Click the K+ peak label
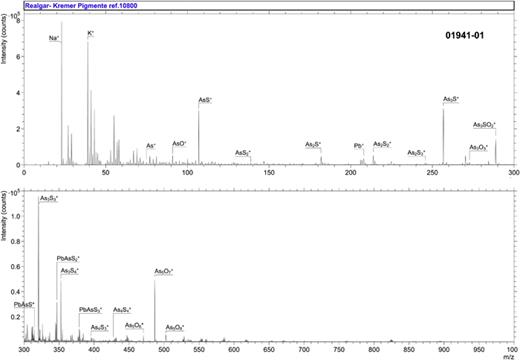520x360 pixels. [x=91, y=33]
